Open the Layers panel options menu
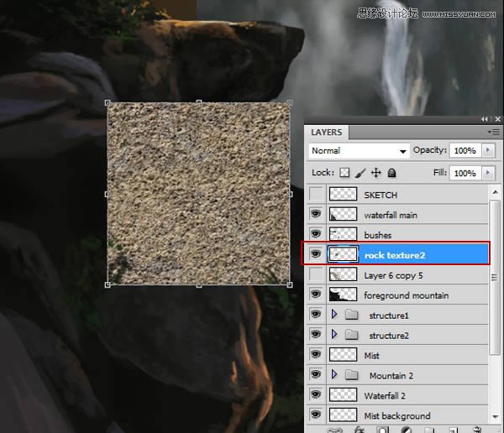 pos(494,132)
